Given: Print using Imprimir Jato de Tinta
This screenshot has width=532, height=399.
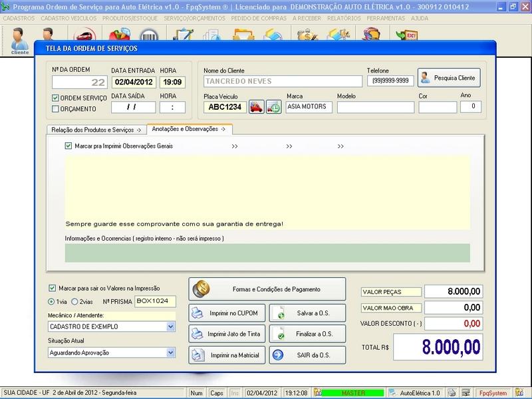Looking at the screenshot, I should tap(228, 333).
